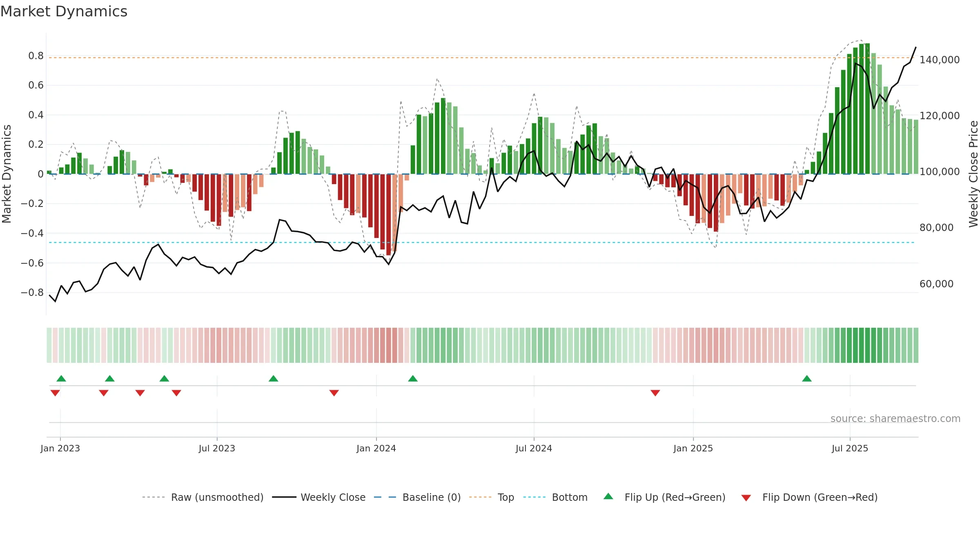Click the 120,000 price axis label

(940, 116)
